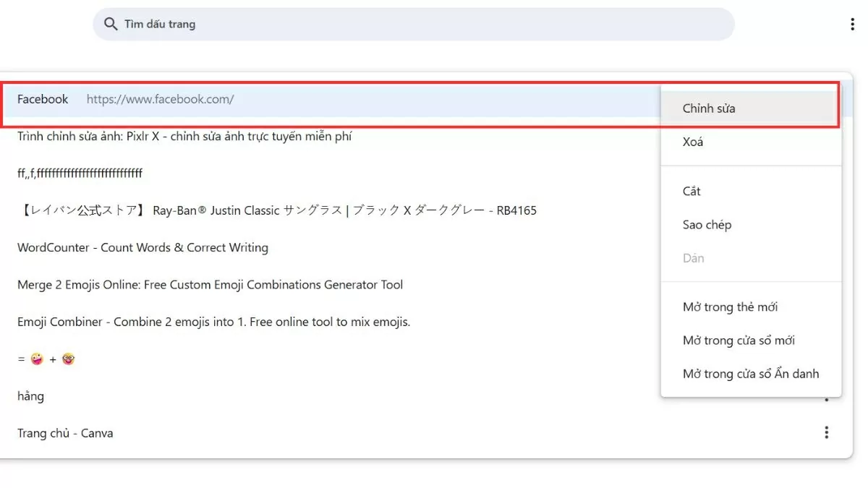Click the 'Emoji Combiner' bookmark
868x488 pixels.
pyautogui.click(x=213, y=322)
